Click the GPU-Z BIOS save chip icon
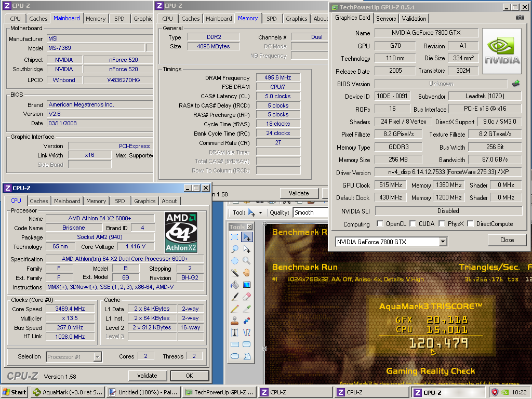This screenshot has height=399, width=532. (x=516, y=84)
